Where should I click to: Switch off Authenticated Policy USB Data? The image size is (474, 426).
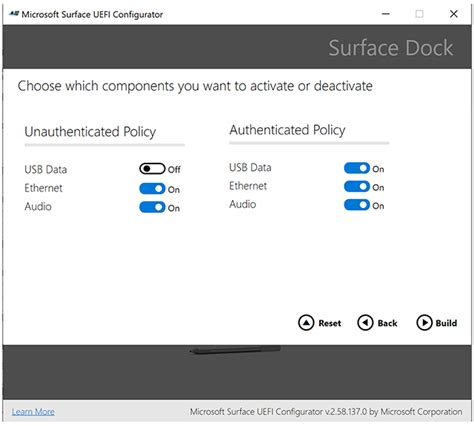click(357, 168)
